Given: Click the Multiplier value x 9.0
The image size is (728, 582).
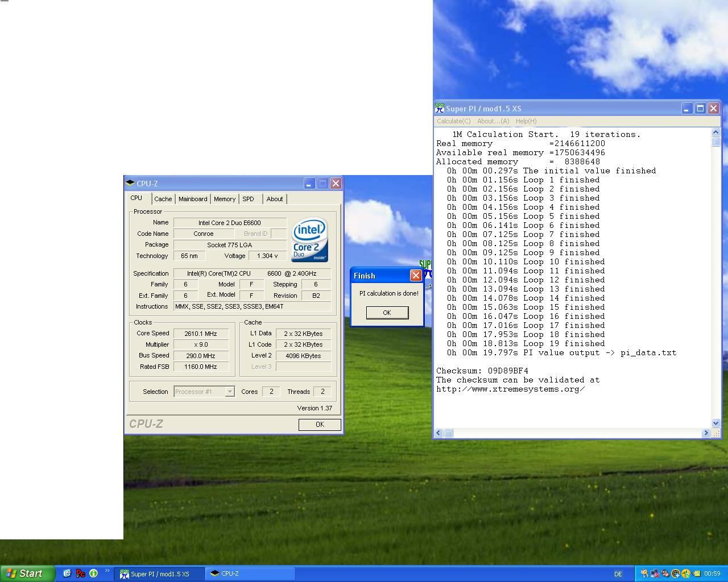Looking at the screenshot, I should 201,344.
